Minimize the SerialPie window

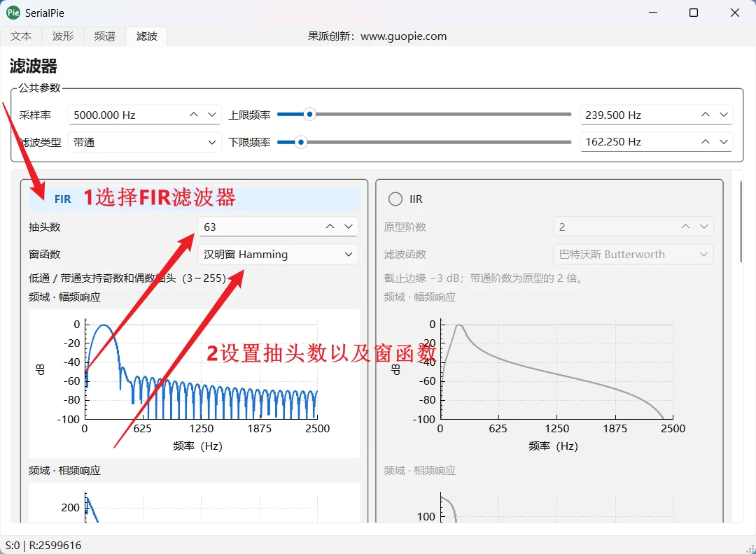[653, 13]
